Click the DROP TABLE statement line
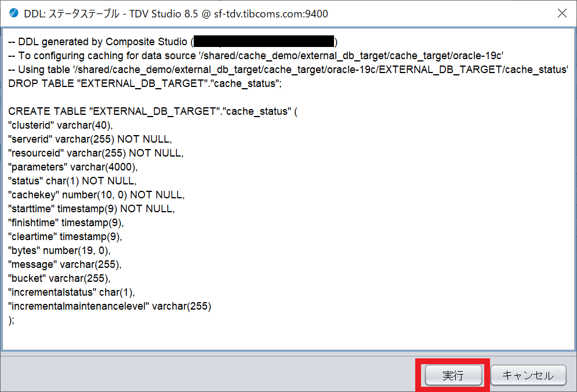577x392 pixels. (144, 84)
